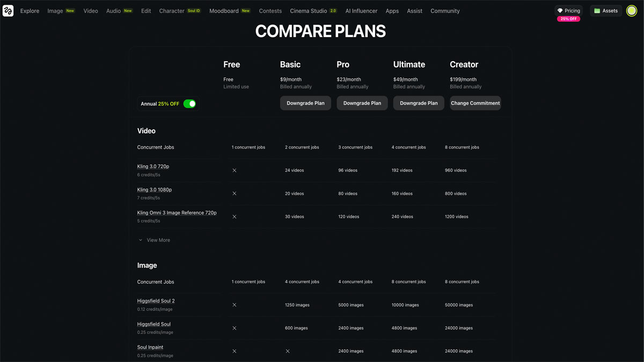Click the circular profile avatar
This screenshot has height=362, width=644.
[x=631, y=10]
